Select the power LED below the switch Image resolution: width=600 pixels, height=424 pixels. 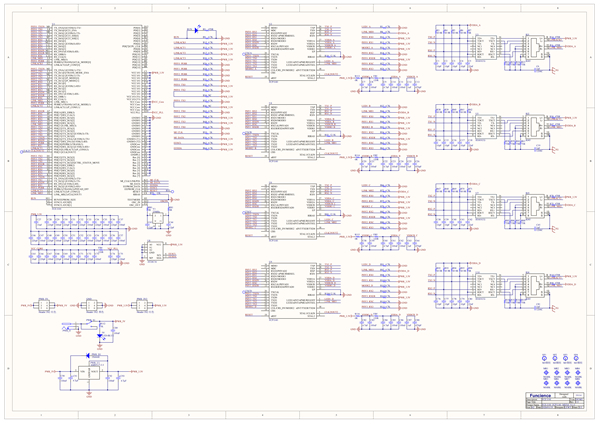click(x=100, y=336)
